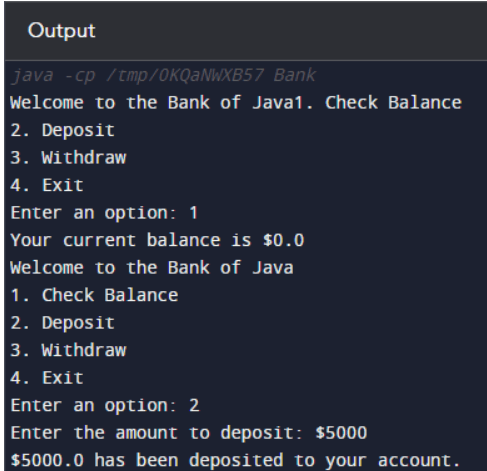Click the Output panel header
This screenshot has height=471, width=487.
coord(62,31)
